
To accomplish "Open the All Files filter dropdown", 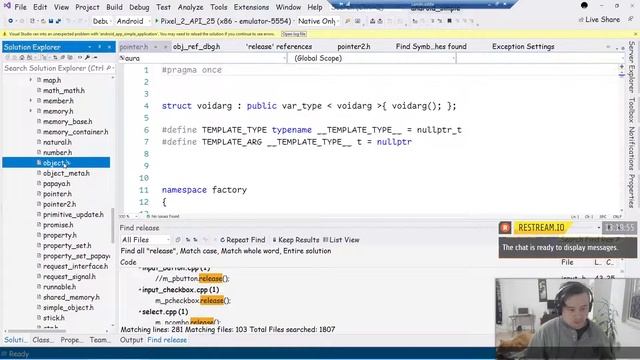I will click(145, 240).
